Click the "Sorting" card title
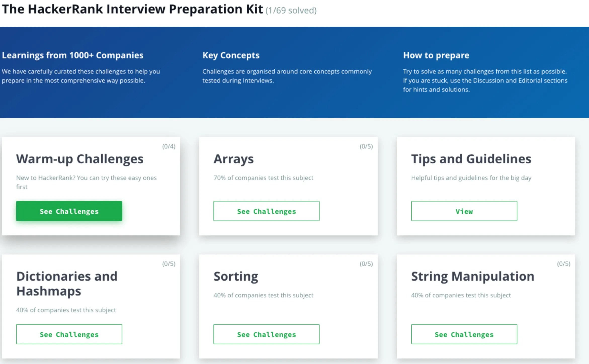 (x=235, y=276)
